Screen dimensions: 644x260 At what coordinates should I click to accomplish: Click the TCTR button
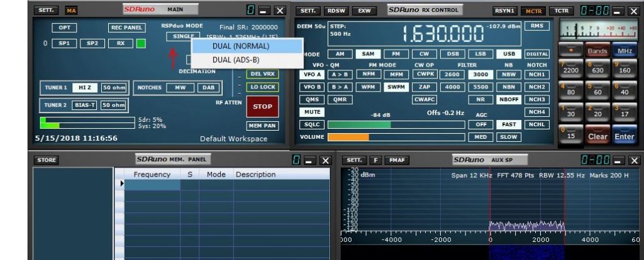pyautogui.click(x=562, y=11)
